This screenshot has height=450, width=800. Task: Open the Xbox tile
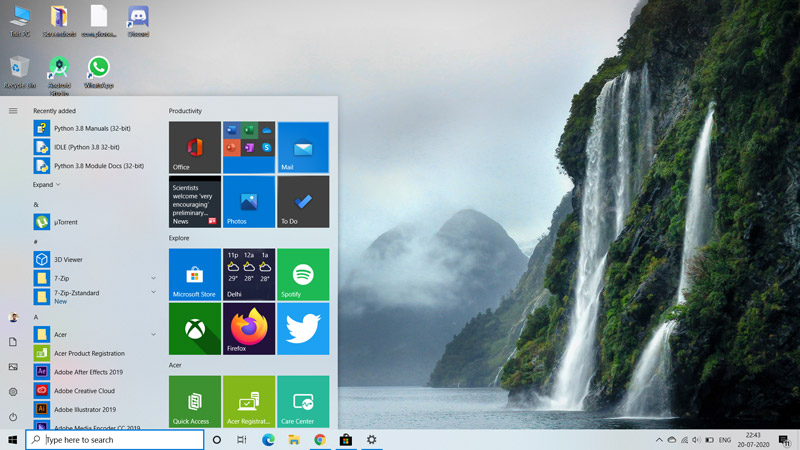click(195, 329)
